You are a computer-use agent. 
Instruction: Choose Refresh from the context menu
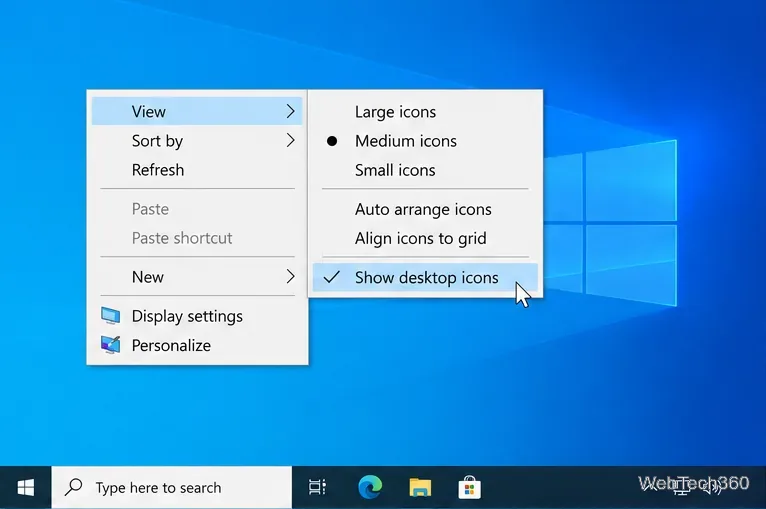pos(197,170)
